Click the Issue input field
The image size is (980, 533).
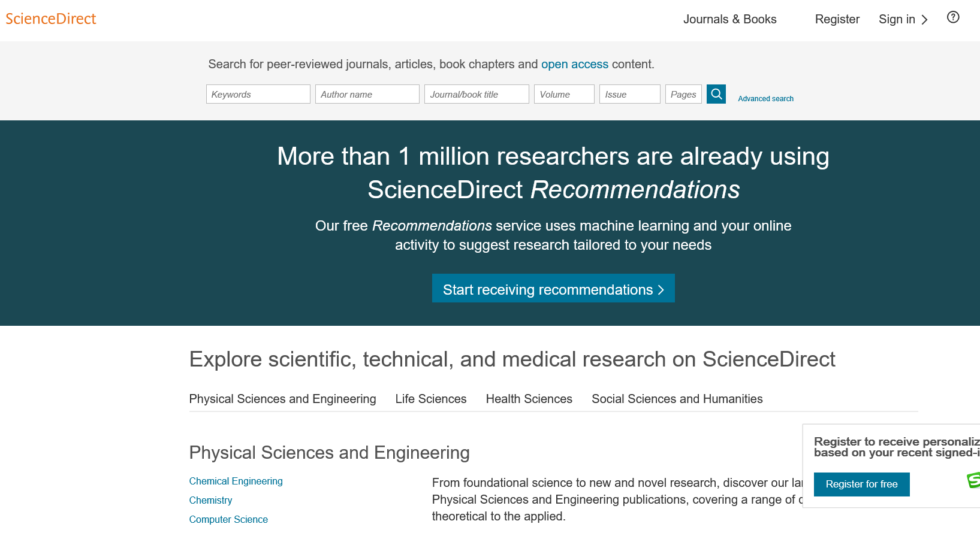coord(629,94)
